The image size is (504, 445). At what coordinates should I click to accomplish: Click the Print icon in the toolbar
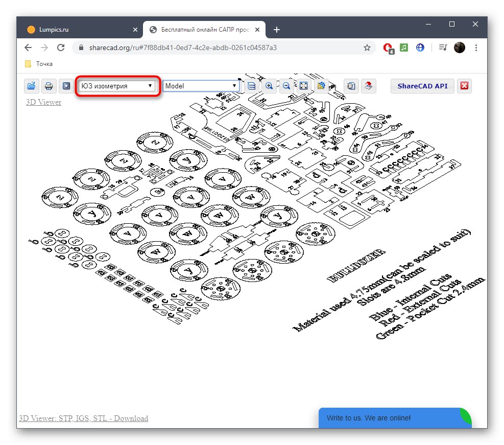click(49, 86)
